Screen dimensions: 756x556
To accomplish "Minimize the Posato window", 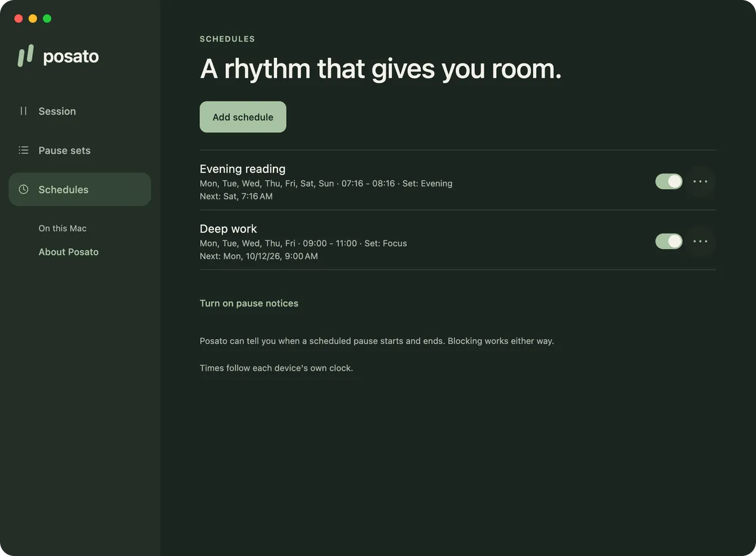I will coord(33,18).
